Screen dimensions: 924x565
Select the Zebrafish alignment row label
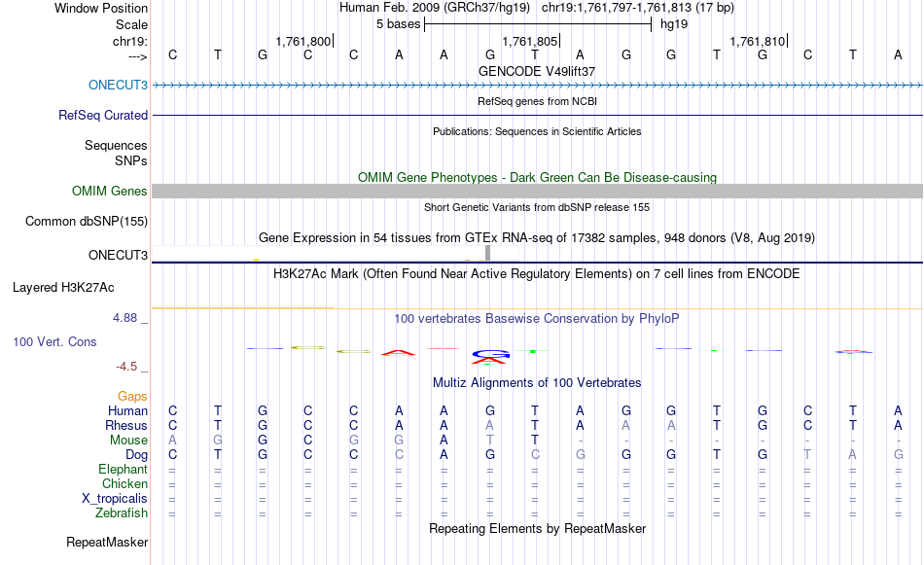pos(122,512)
